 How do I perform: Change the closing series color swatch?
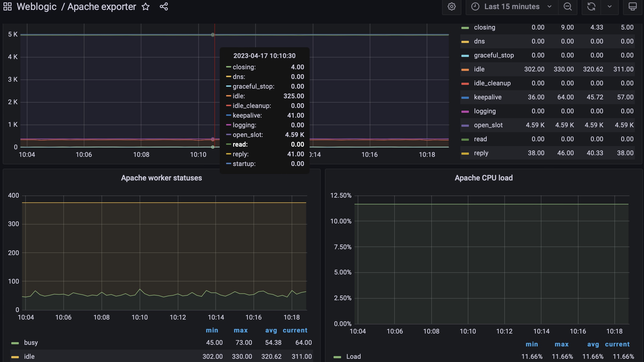tap(465, 28)
